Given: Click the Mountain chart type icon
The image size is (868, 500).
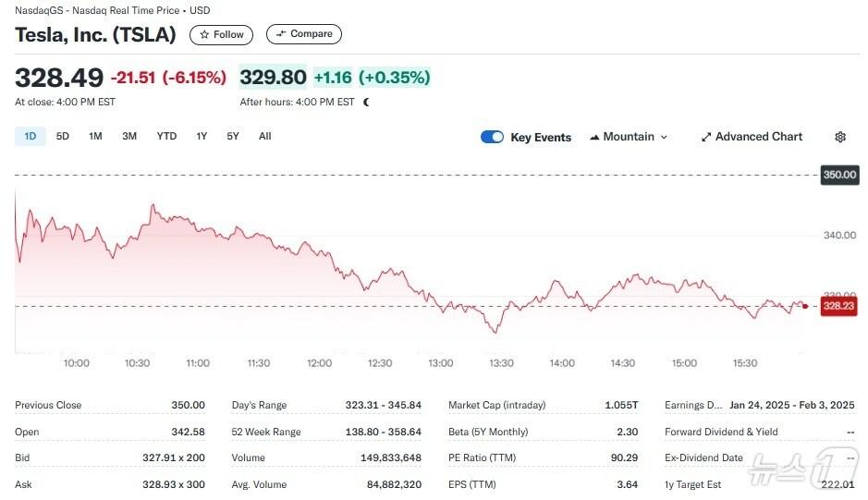Looking at the screenshot, I should click(594, 137).
